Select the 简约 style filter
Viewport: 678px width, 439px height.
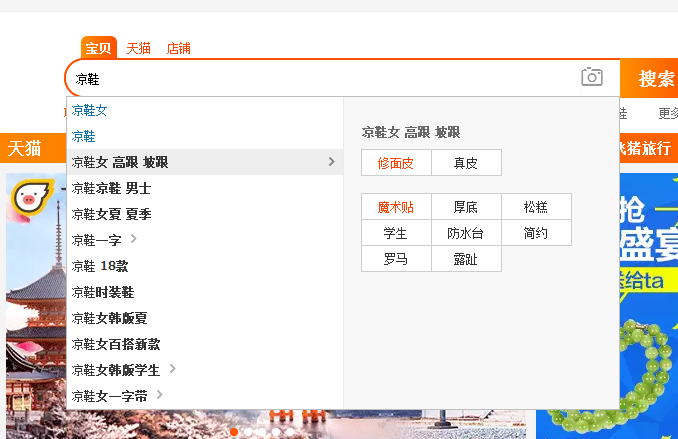pos(536,233)
